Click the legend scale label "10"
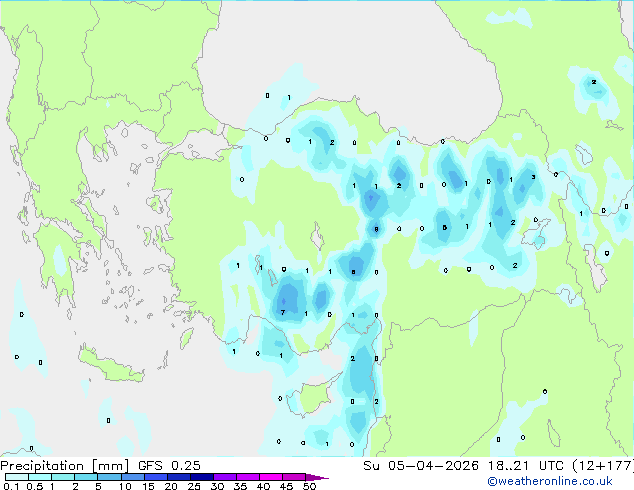The height and width of the screenshot is (490, 634). tap(125, 486)
